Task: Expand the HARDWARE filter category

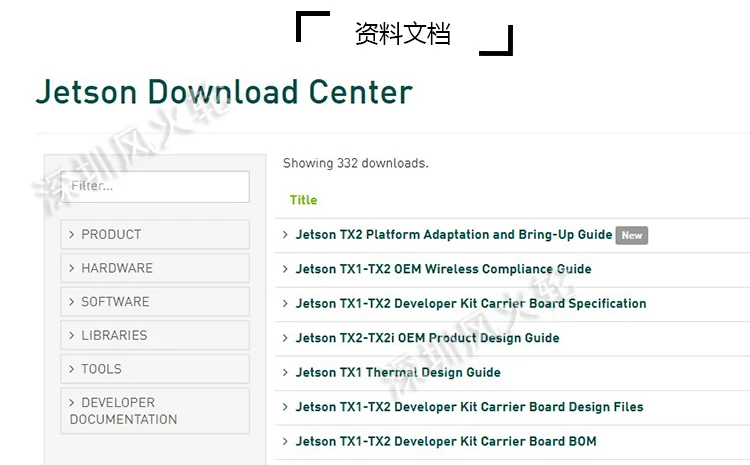Action: (155, 268)
